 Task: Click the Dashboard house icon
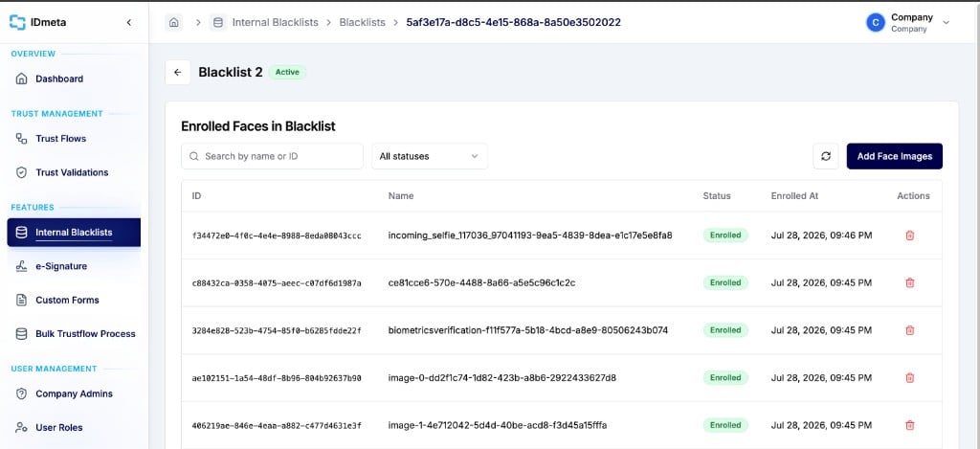pos(21,79)
